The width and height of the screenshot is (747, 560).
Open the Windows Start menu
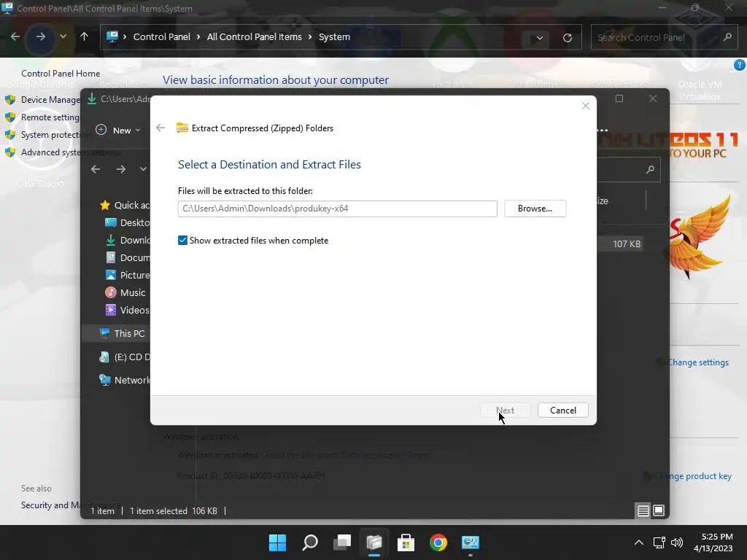tap(277, 542)
